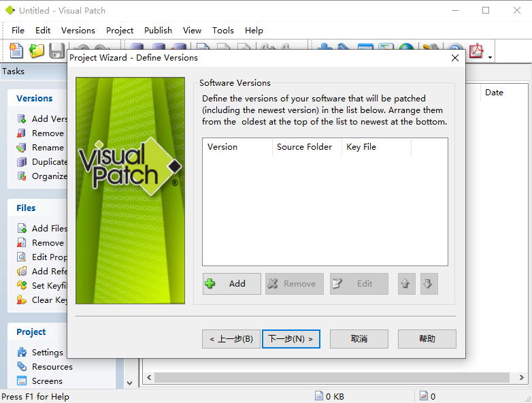
Task: Open the Help menu
Action: (254, 31)
